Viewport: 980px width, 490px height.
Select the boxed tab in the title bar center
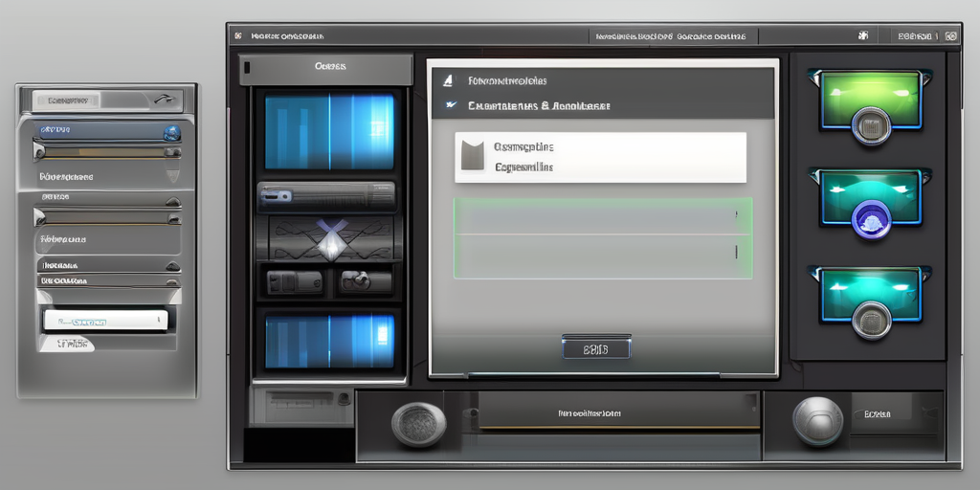(673, 36)
